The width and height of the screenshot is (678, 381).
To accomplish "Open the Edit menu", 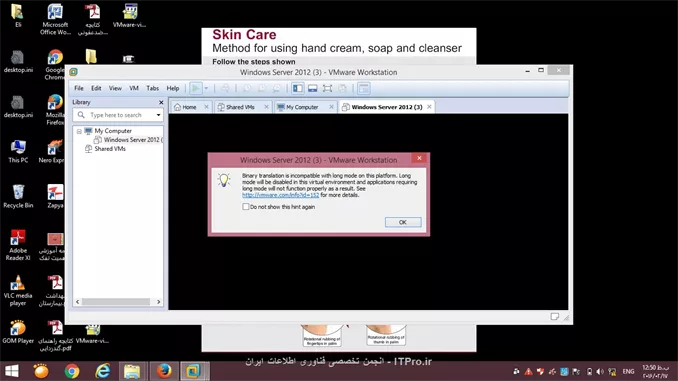I will pyautogui.click(x=96, y=88).
